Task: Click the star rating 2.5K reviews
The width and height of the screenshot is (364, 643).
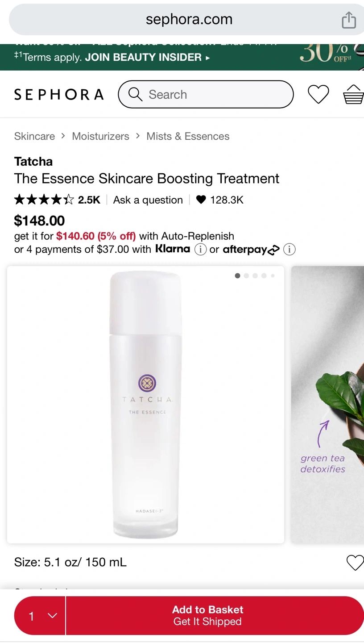Action: (x=57, y=200)
